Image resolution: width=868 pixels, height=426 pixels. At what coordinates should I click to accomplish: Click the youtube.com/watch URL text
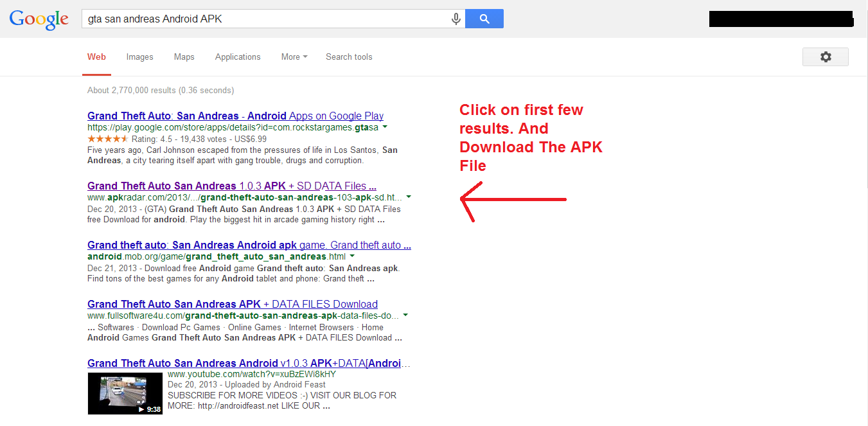point(252,374)
